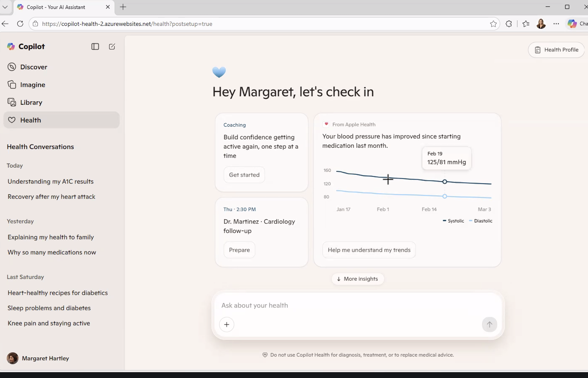Add this page to favorites with the star
This screenshot has width=588, height=378.
[x=493, y=24]
